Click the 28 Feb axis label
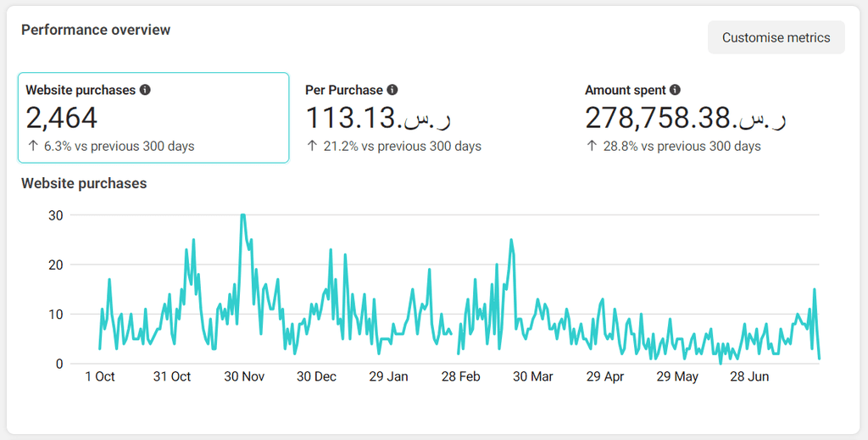868x440 pixels. tap(460, 377)
